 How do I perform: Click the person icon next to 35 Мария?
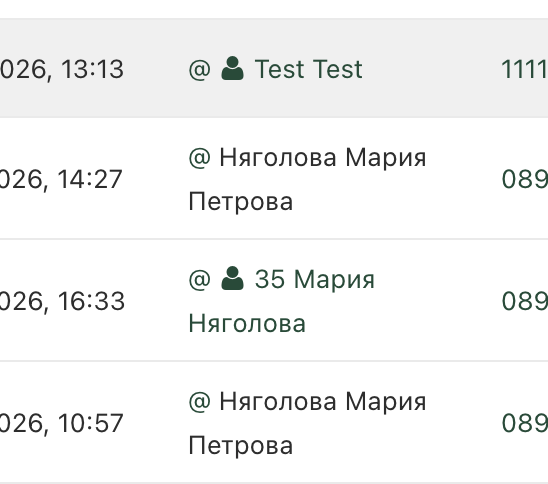pyautogui.click(x=232, y=278)
